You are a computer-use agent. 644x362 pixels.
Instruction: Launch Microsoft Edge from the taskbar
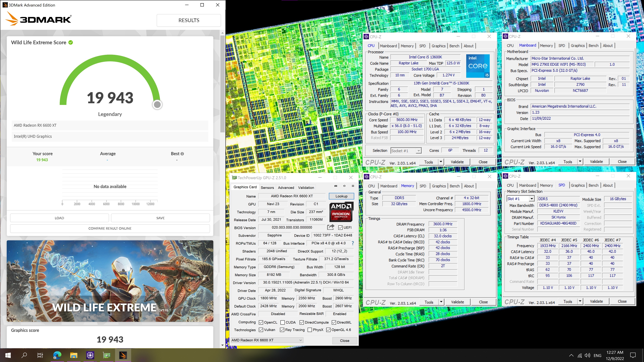(x=57, y=355)
